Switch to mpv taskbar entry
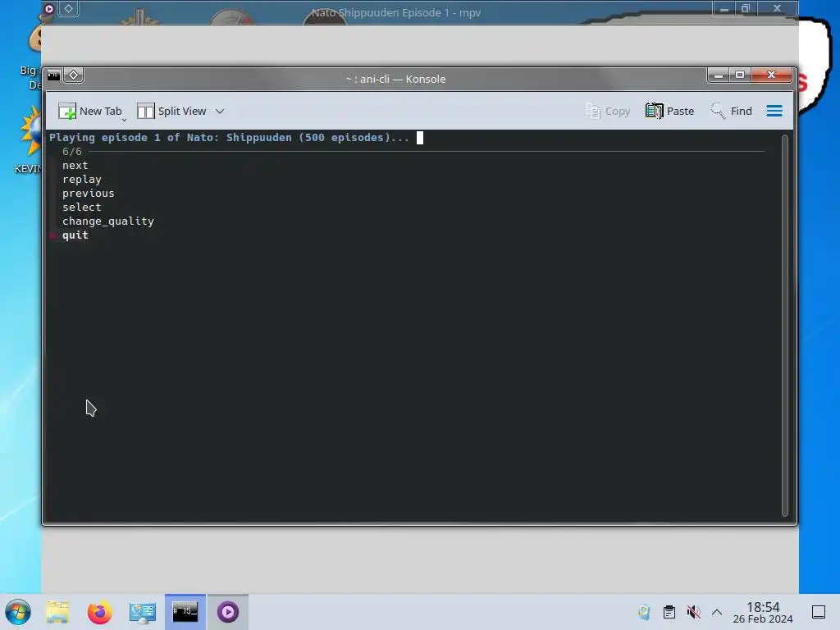 (x=228, y=612)
